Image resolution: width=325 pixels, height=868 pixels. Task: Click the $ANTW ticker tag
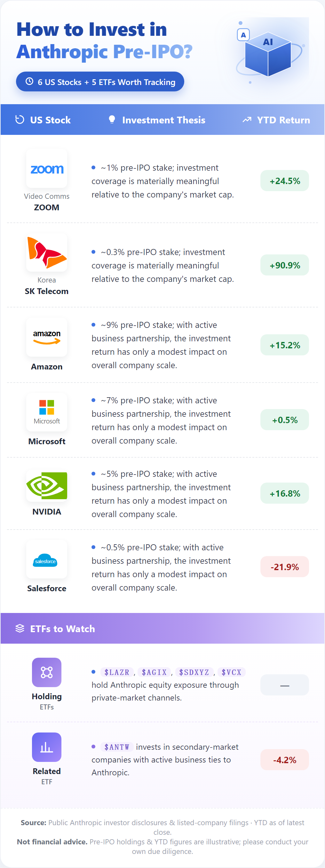click(x=117, y=747)
